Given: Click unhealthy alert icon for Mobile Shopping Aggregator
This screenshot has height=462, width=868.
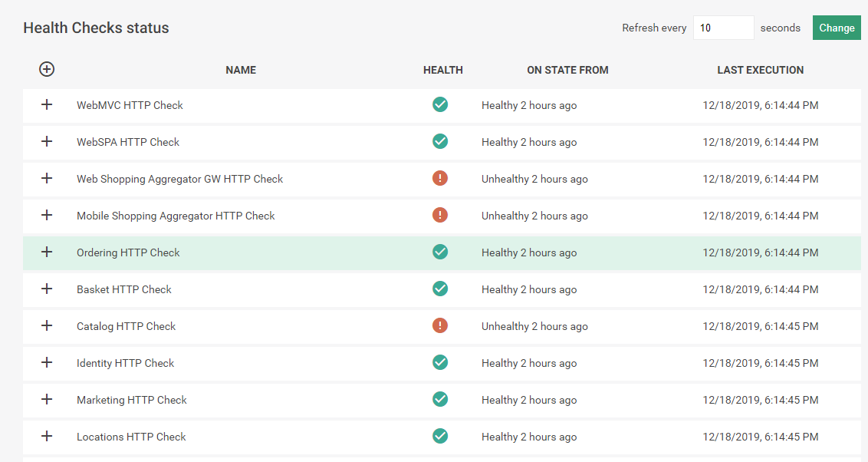Looking at the screenshot, I should (440, 215).
